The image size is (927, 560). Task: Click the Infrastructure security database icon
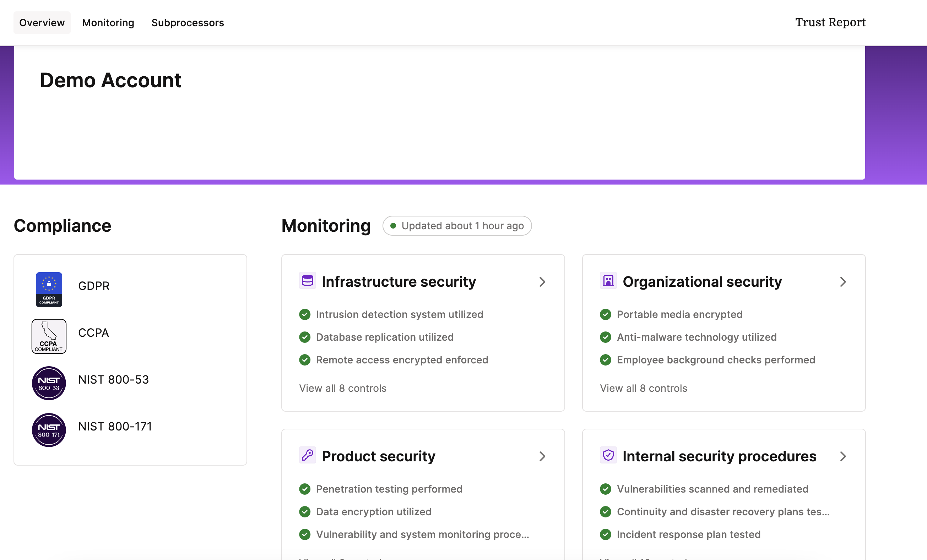(307, 280)
